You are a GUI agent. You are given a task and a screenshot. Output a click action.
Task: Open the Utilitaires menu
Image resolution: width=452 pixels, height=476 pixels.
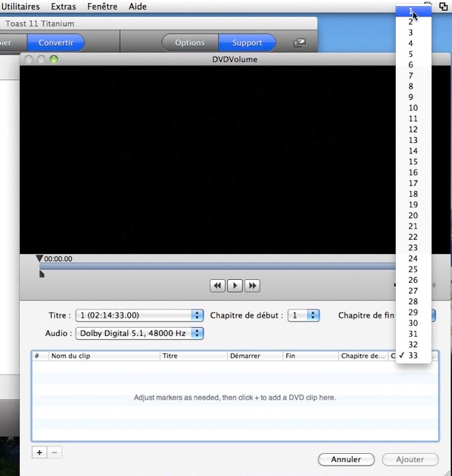20,7
